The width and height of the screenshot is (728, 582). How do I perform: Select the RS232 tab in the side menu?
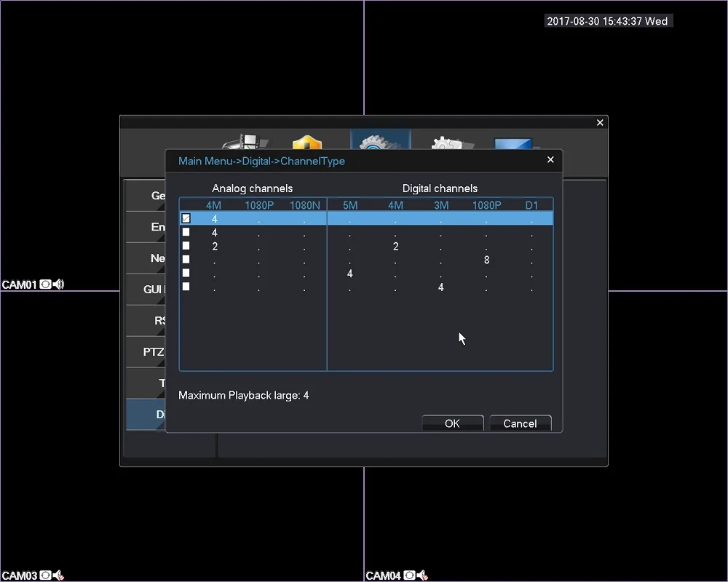(x=146, y=321)
